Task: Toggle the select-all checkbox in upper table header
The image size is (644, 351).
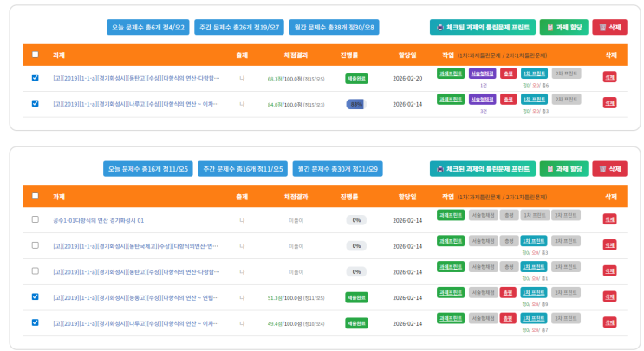Action: coord(35,55)
